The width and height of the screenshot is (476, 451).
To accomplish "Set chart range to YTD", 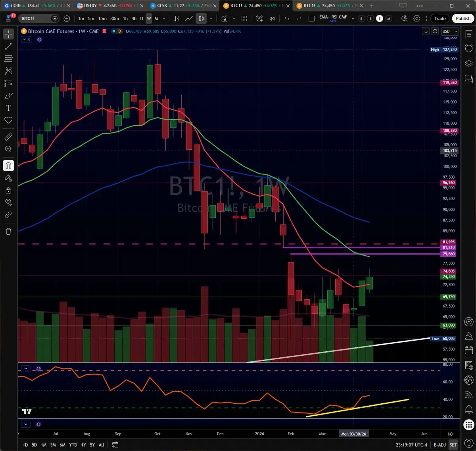I will point(73,445).
